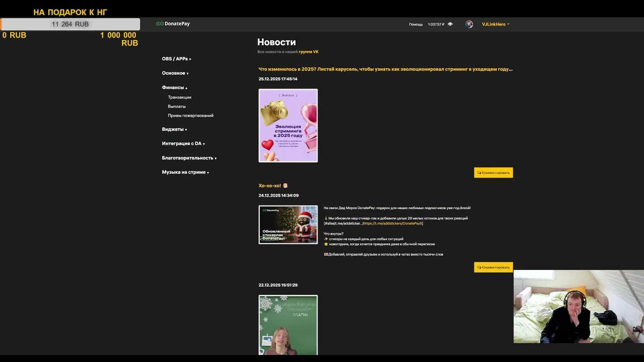Viewport: 644px width, 362px height.
Task: Open the Транзакции page
Action: 180,97
